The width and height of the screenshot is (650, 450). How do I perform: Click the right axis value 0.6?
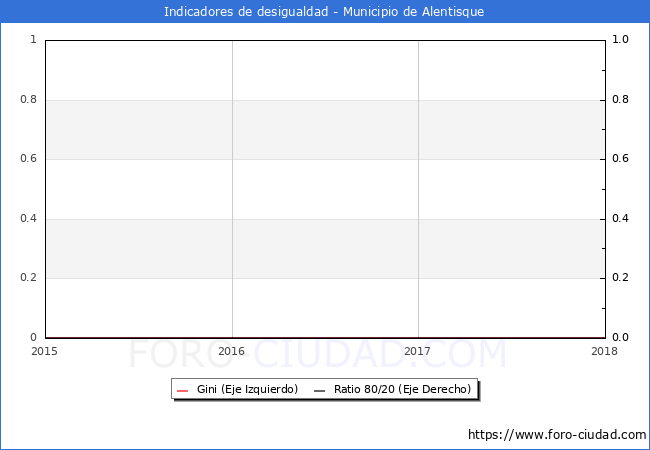pyautogui.click(x=621, y=158)
